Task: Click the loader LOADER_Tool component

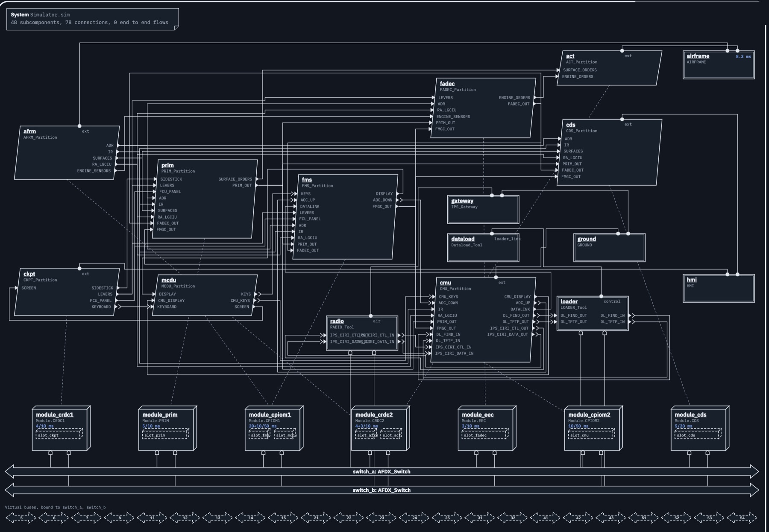Action: (593, 313)
